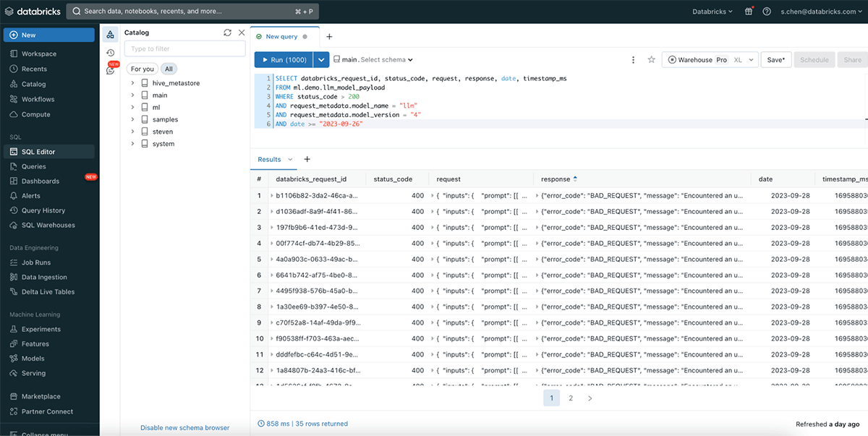Refresh the Catalog panel
This screenshot has height=436, width=868.
tap(228, 33)
